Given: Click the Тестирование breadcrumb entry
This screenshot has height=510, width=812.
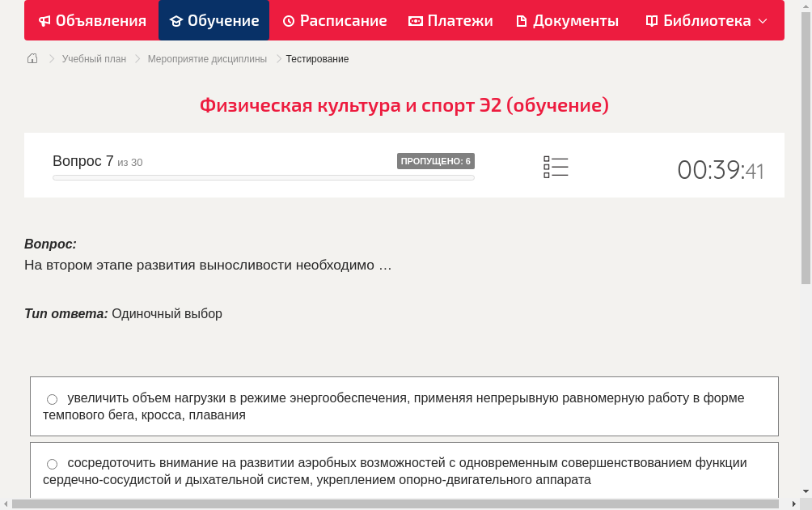Looking at the screenshot, I should click(x=315, y=58).
